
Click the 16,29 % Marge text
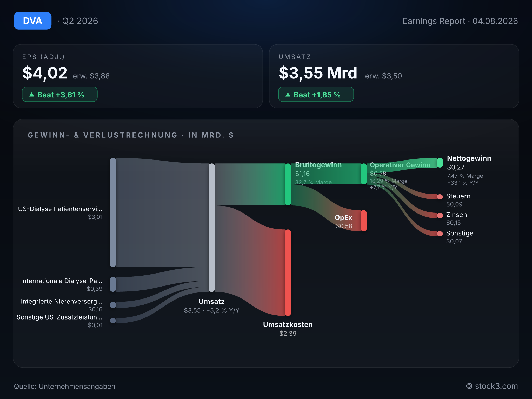click(x=389, y=181)
